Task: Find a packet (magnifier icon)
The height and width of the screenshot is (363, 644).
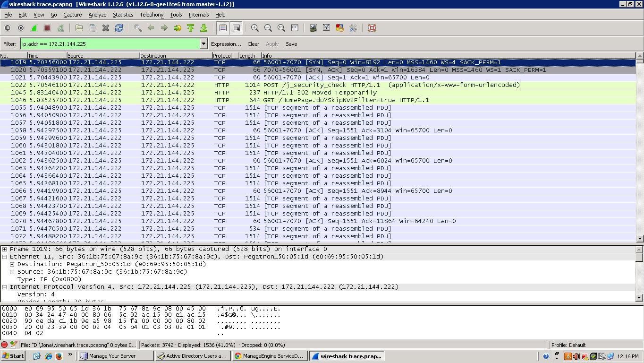Action: [138, 28]
